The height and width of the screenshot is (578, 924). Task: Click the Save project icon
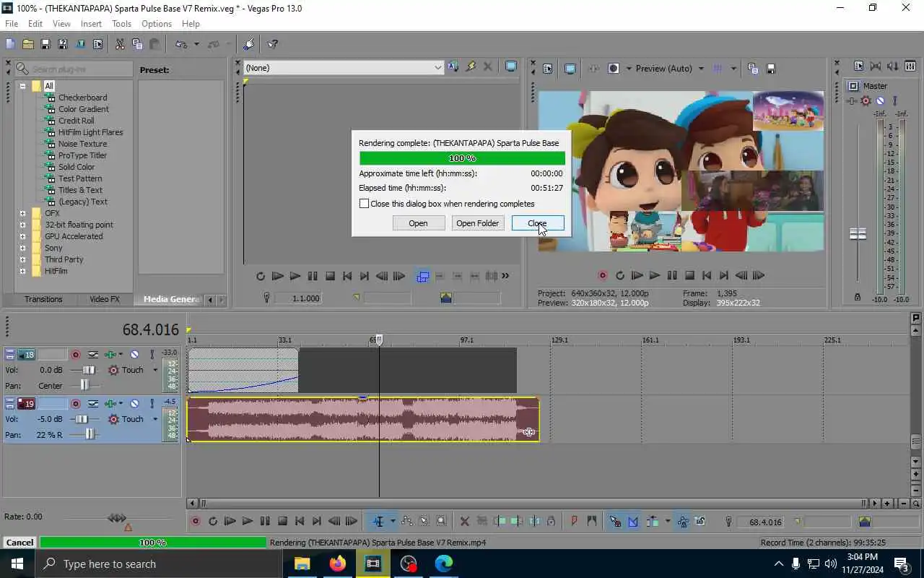pyautogui.click(x=45, y=44)
